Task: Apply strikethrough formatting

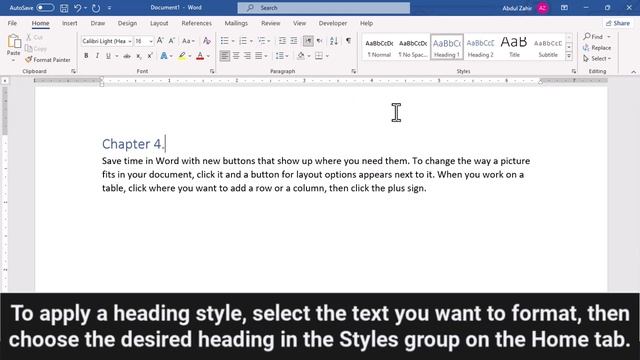Action: tap(127, 56)
